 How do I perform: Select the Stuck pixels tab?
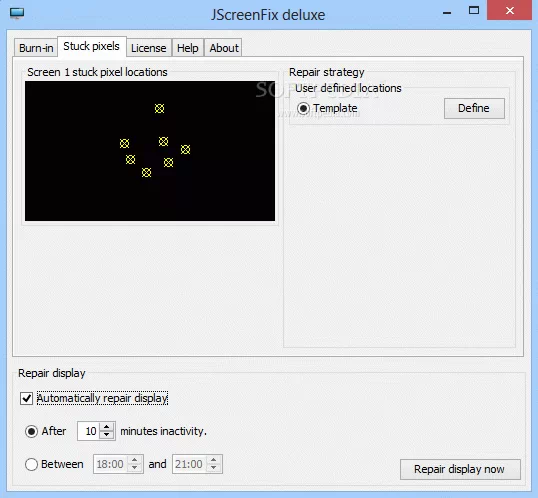[92, 46]
